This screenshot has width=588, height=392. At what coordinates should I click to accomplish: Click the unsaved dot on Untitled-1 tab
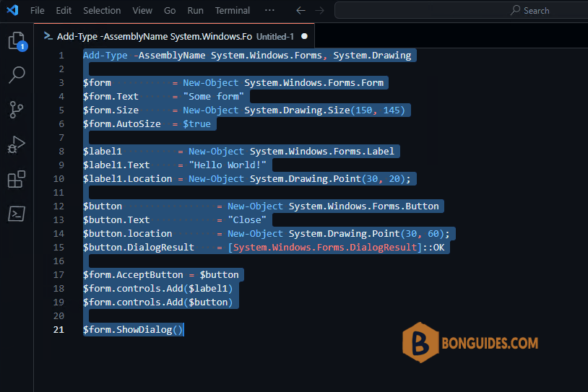pyautogui.click(x=305, y=36)
